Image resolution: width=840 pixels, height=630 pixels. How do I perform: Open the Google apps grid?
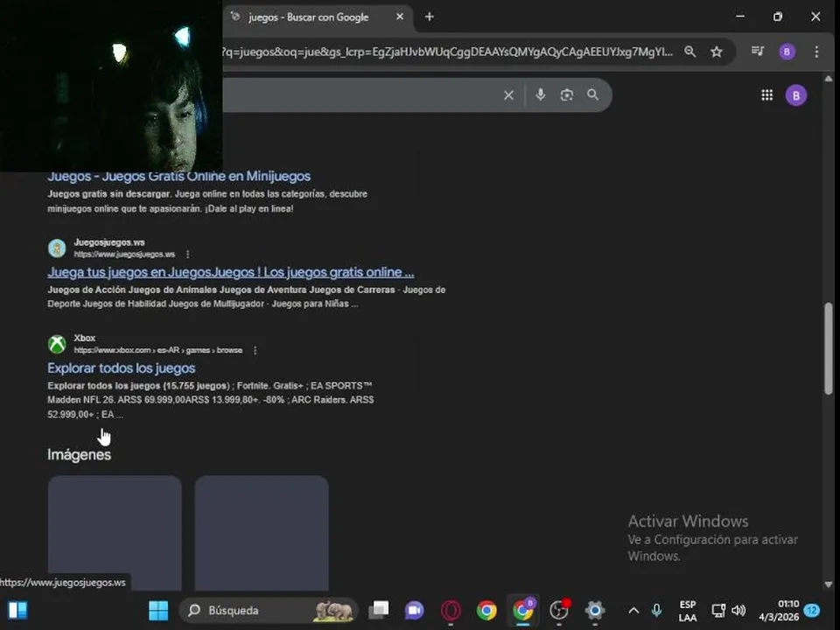[766, 95]
